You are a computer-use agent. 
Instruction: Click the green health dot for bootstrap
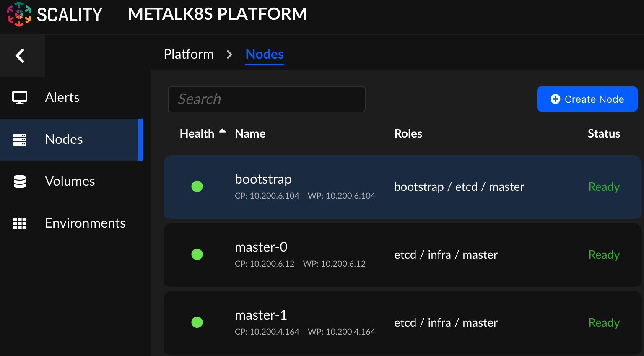(x=197, y=186)
